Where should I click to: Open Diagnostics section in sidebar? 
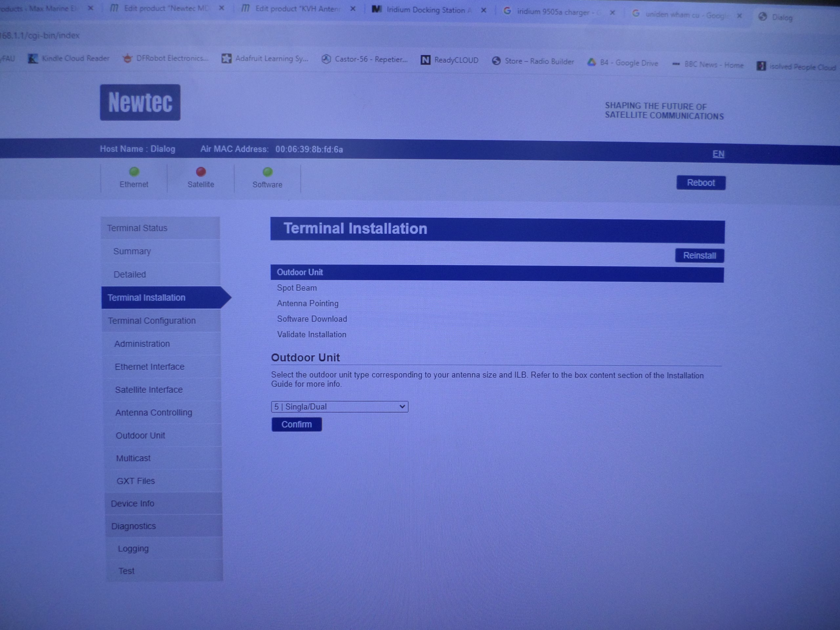point(134,526)
